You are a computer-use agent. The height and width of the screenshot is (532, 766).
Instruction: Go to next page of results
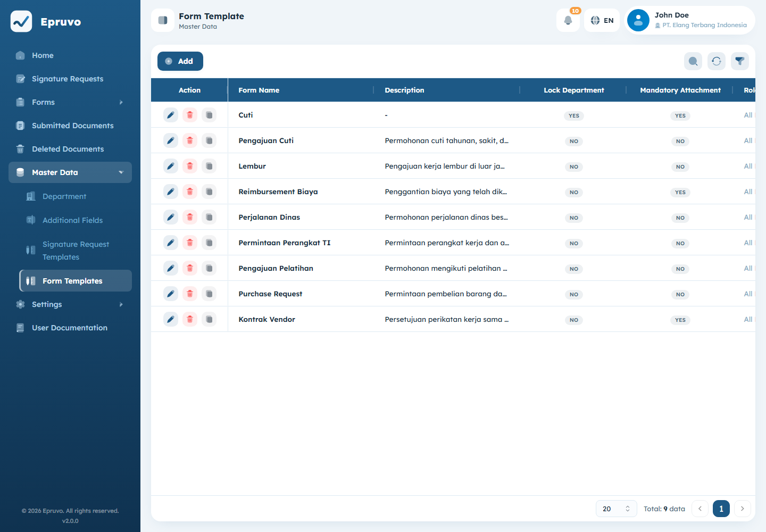click(x=743, y=509)
